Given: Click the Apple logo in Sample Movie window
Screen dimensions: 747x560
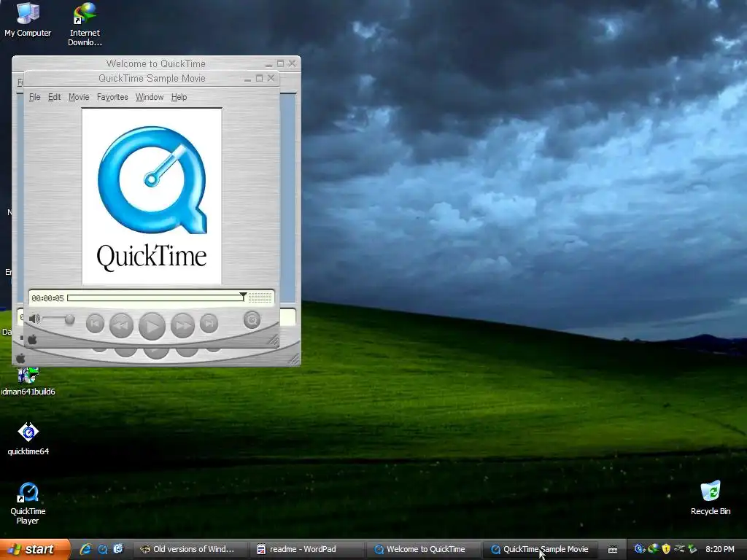Looking at the screenshot, I should 32,340.
